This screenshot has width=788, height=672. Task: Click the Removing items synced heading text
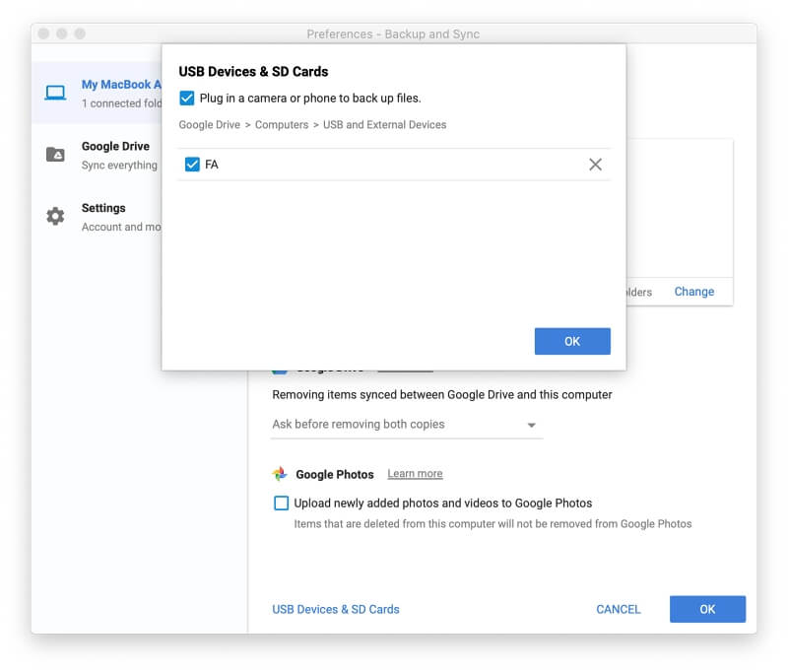click(442, 394)
